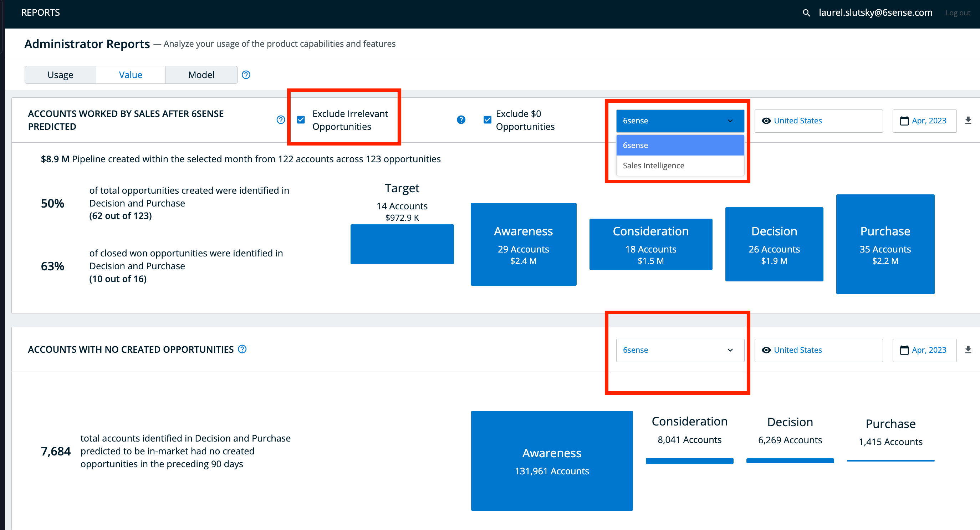Click the Administrator Reports heading
Screen dimensions: 980x530
coord(87,44)
